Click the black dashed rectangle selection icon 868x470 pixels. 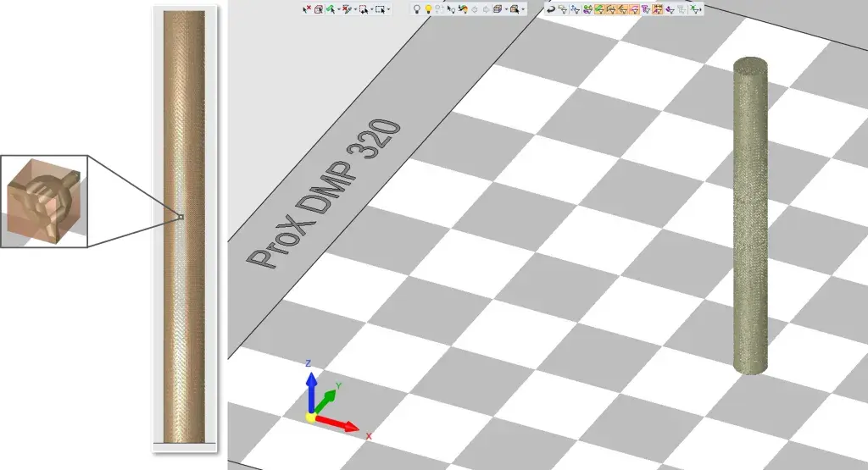380,9
